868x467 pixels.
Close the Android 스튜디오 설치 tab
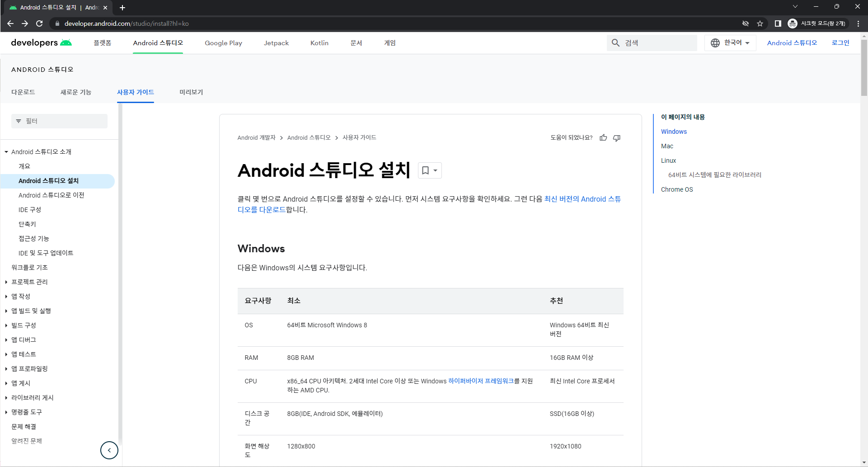click(x=105, y=8)
